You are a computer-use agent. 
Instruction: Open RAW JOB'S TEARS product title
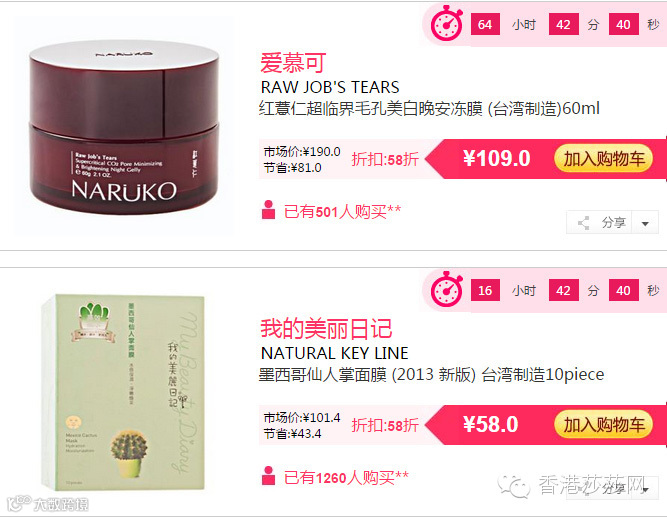[330, 87]
